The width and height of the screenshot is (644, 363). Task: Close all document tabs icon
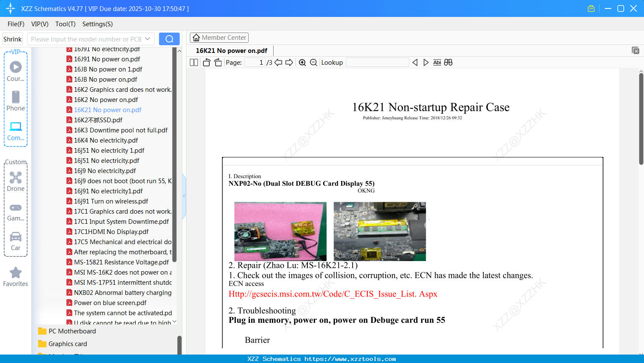(x=635, y=50)
